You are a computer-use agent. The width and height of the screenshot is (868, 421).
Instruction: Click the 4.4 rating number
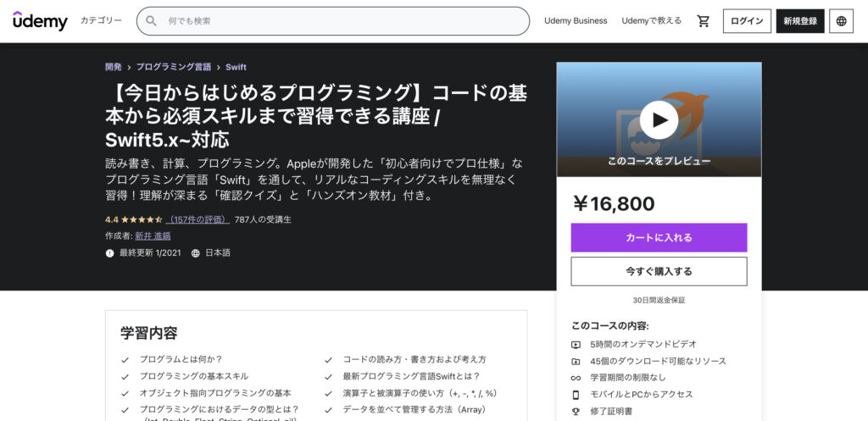tap(111, 219)
